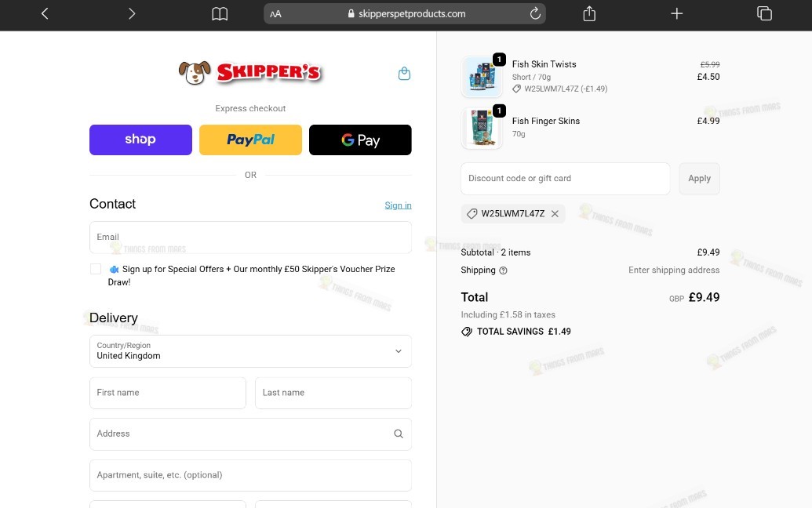
Task: Open a new tab with plus icon
Action: point(676,13)
